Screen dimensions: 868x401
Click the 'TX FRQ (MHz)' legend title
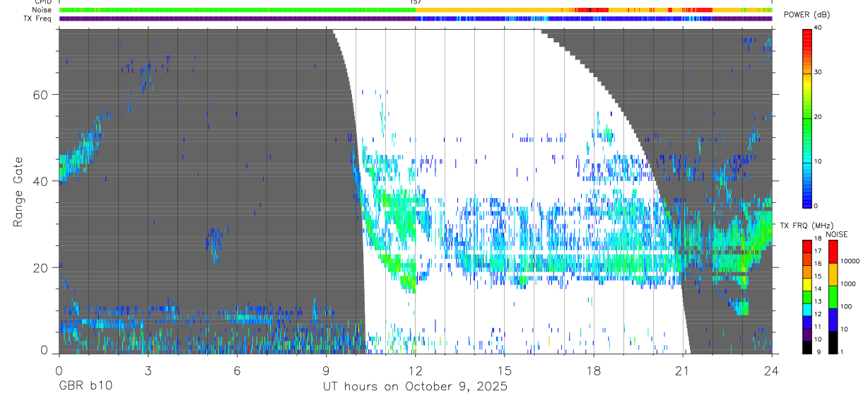click(x=807, y=225)
